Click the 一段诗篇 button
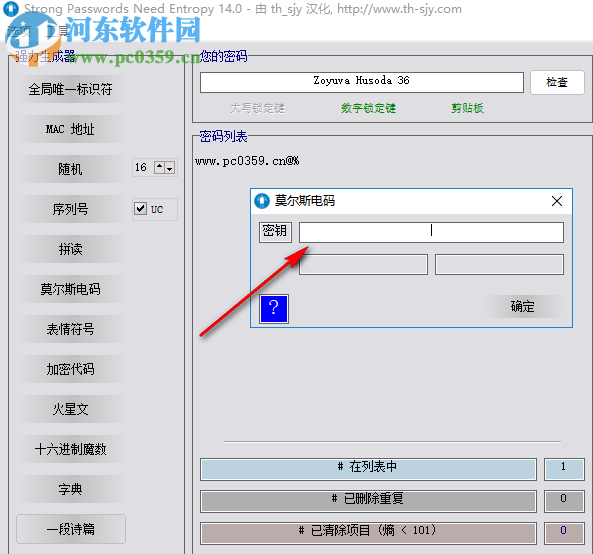Viewport: 593px width, 554px height. coord(71,529)
